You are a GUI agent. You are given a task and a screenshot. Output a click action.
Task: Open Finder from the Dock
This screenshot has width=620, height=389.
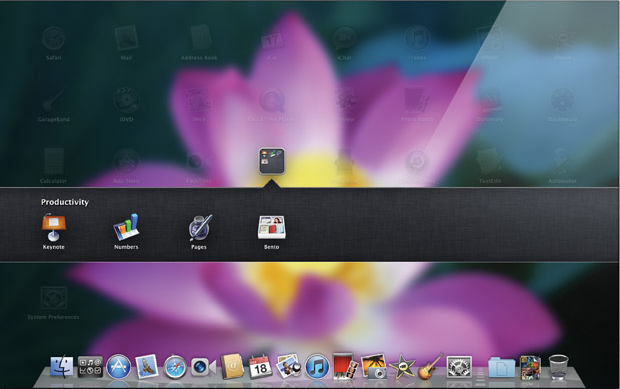(62, 367)
